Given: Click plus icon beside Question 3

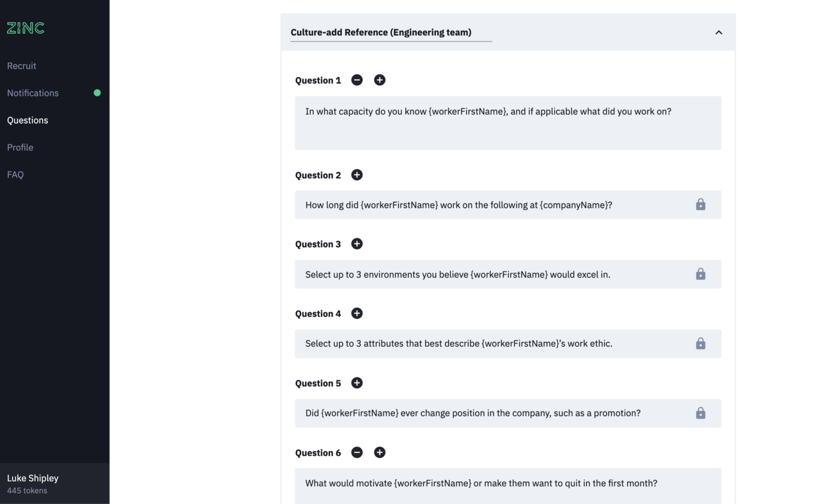Looking at the screenshot, I should click(357, 244).
